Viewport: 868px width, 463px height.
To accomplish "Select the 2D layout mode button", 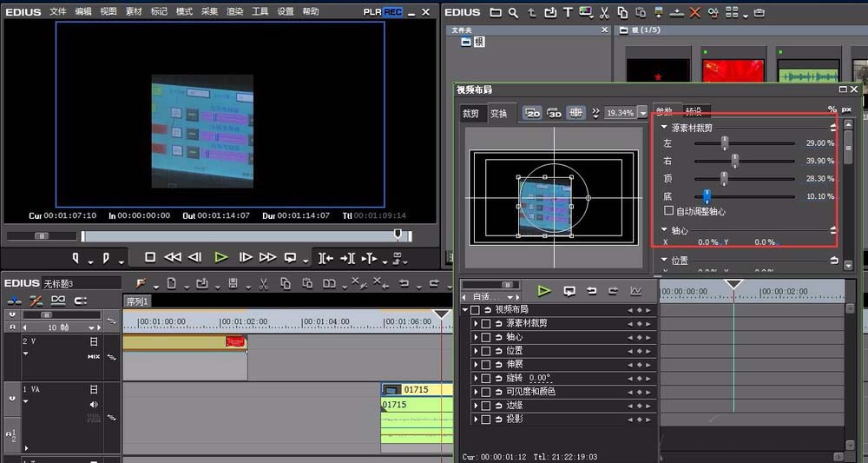I will [532, 113].
